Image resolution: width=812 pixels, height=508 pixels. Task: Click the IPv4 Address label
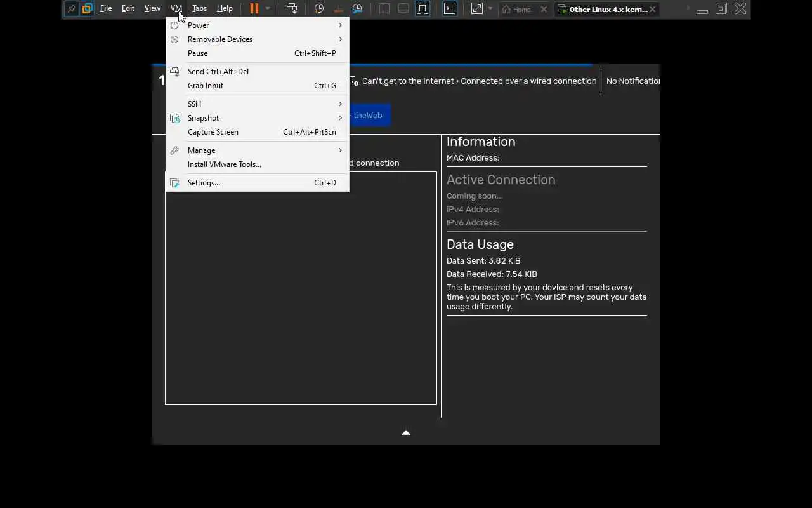[x=473, y=210]
